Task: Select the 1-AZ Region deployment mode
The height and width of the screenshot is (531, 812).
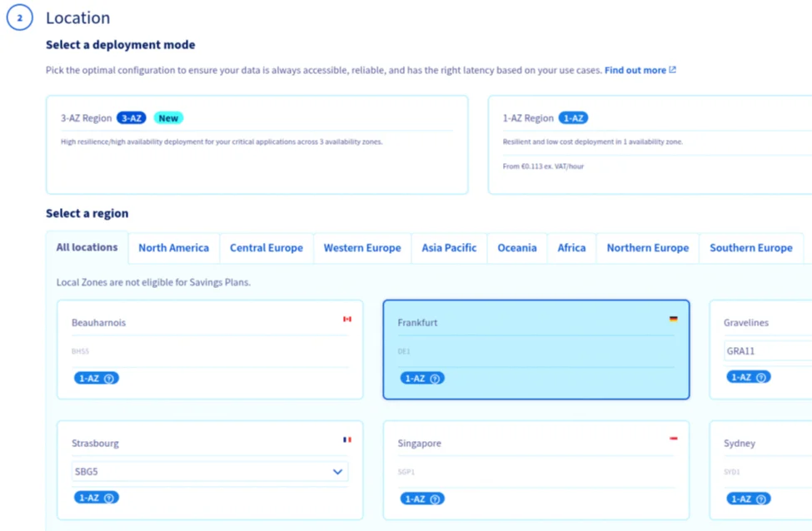Action: tap(650, 144)
